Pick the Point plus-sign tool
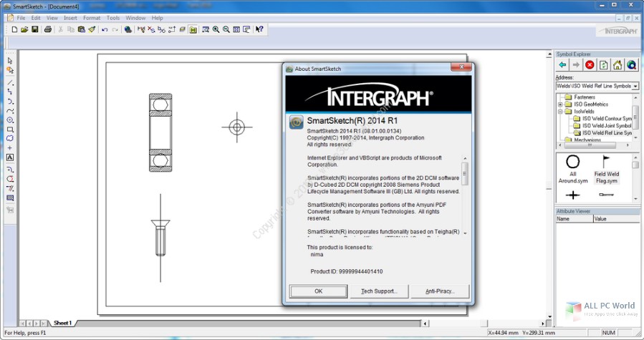644x340 pixels. click(10, 148)
